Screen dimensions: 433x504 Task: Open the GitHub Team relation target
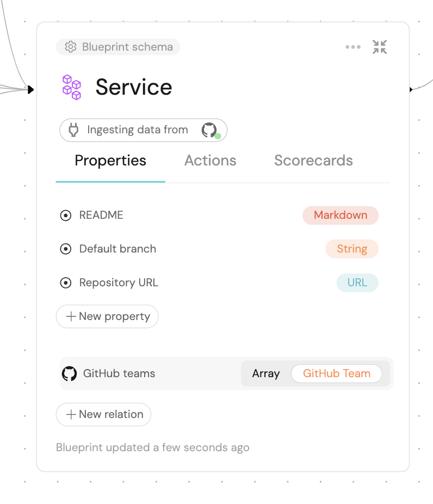click(337, 373)
